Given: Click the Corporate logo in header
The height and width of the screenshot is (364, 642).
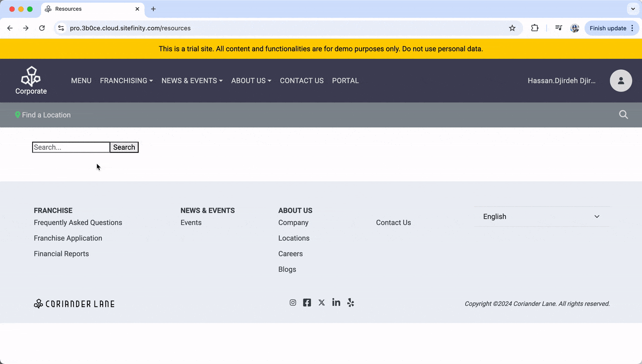Looking at the screenshot, I should [x=31, y=80].
